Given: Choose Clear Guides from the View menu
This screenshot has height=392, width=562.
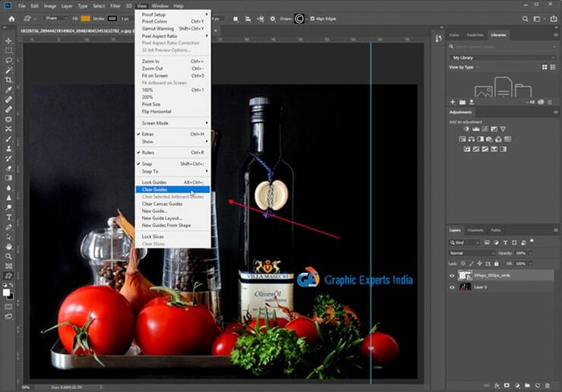Looking at the screenshot, I should 154,189.
